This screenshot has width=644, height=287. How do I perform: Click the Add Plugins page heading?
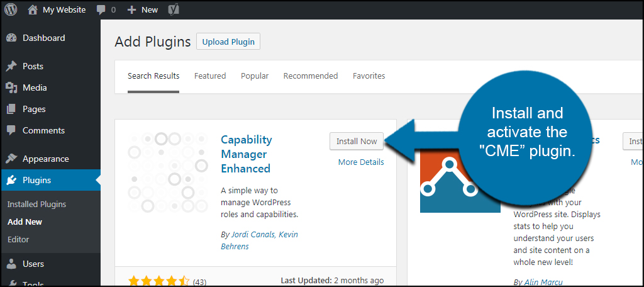tap(153, 42)
